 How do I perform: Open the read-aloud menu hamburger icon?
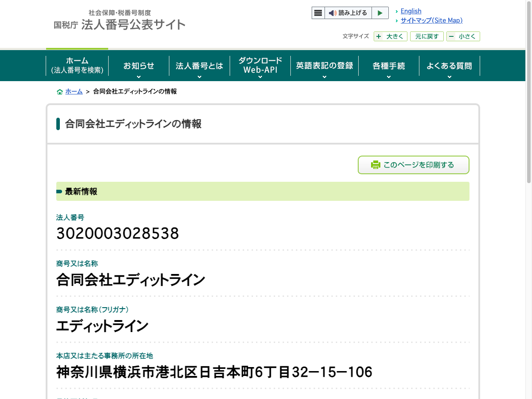[318, 13]
